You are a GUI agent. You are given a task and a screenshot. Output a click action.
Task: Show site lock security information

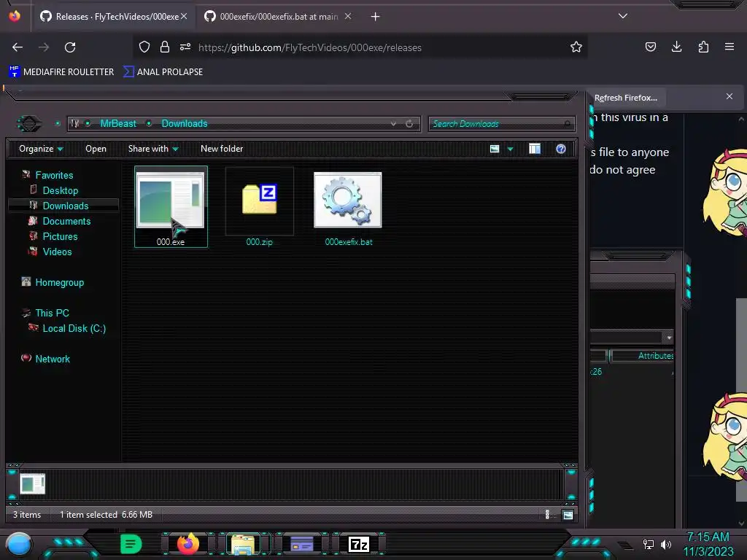pyautogui.click(x=164, y=47)
